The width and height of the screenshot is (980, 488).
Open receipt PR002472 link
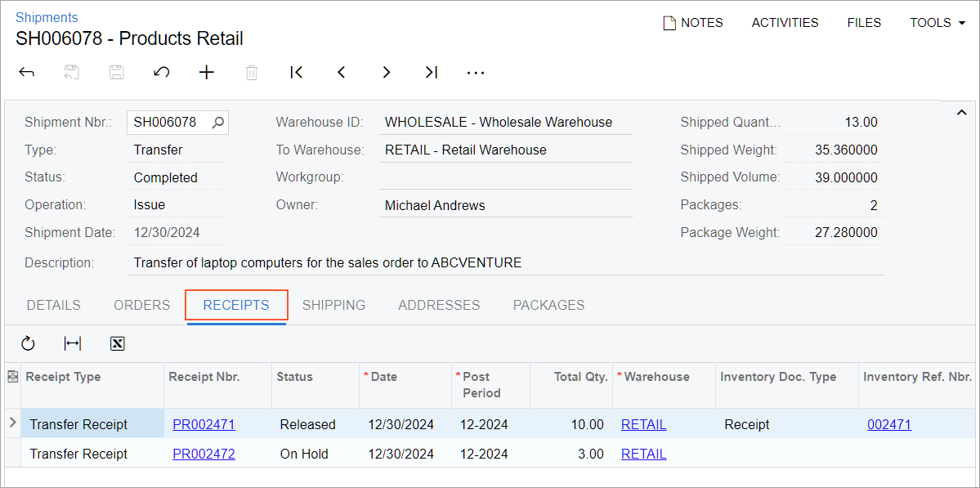click(204, 454)
